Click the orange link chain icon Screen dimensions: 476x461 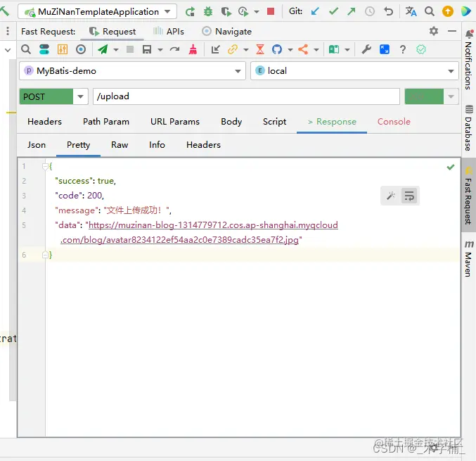[233, 49]
